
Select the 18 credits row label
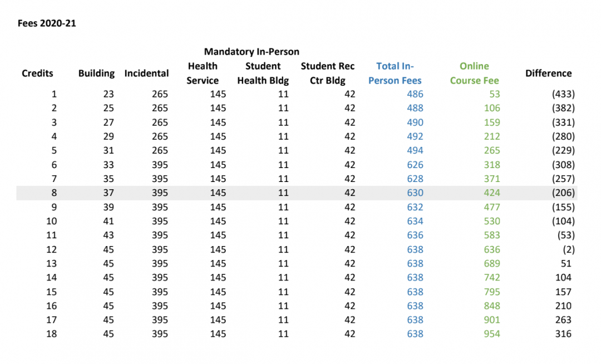pos(51,334)
